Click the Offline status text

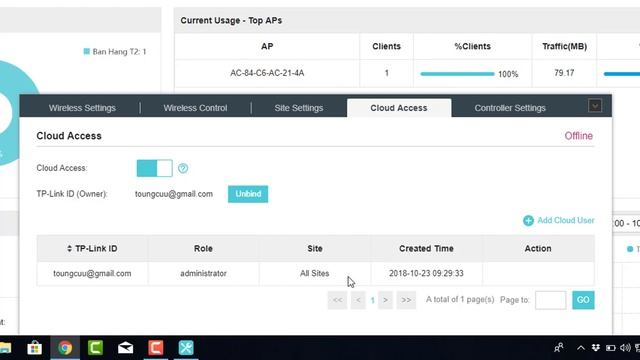point(578,136)
